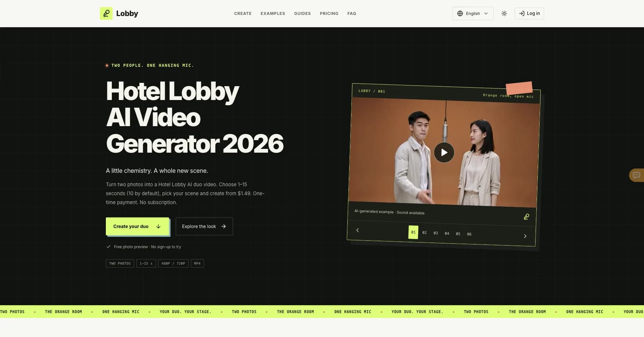The width and height of the screenshot is (644, 337).
Task: Go to previous example with left chevron
Action: [x=357, y=230]
